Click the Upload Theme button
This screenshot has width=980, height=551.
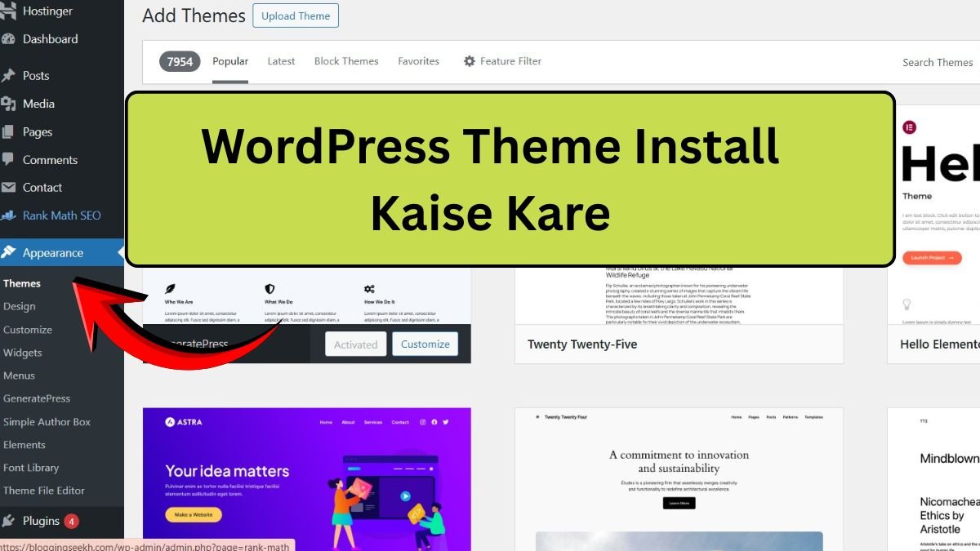tap(296, 15)
